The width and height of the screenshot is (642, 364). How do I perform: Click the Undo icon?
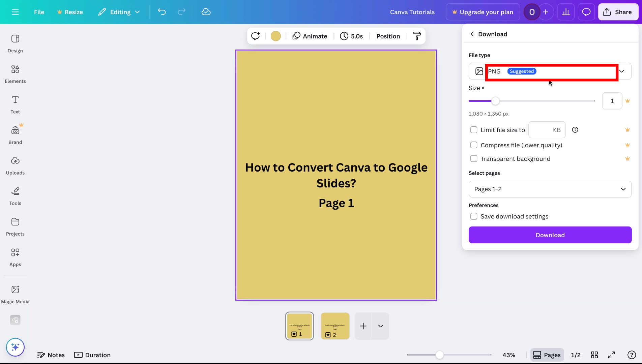point(162,12)
